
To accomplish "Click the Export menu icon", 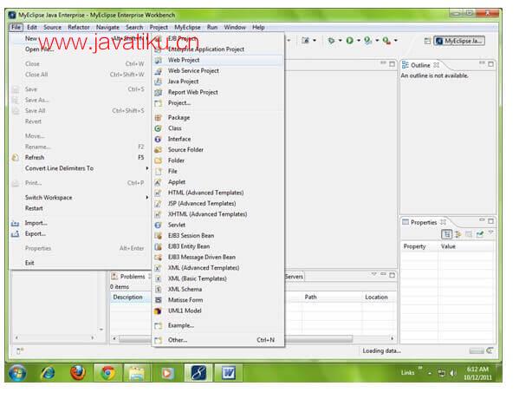I will point(16,234).
